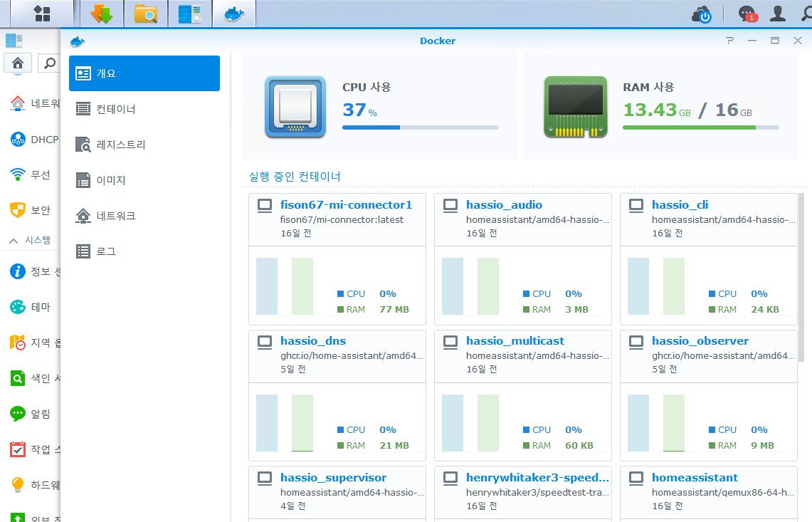Click the home button in Control Panel

(18, 63)
